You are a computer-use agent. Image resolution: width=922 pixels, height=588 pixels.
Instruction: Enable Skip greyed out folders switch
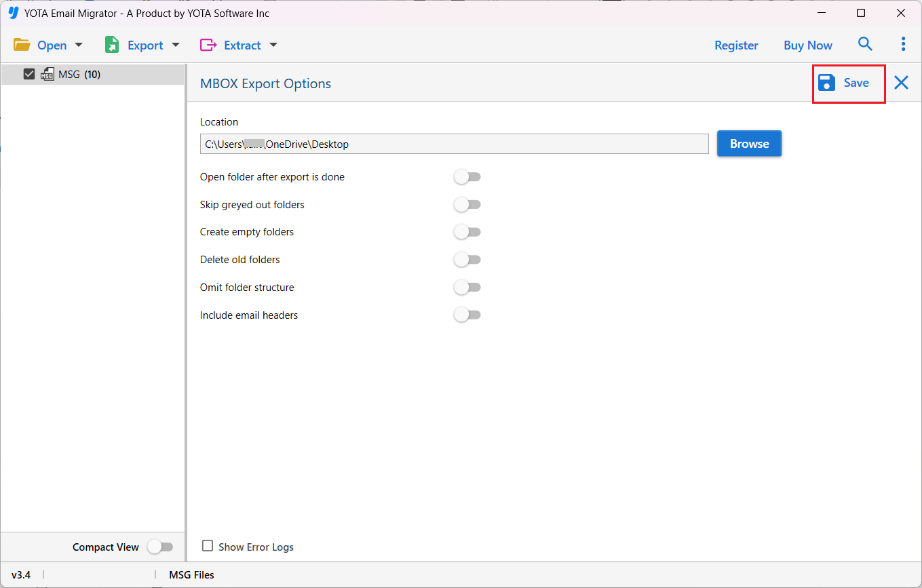click(467, 205)
